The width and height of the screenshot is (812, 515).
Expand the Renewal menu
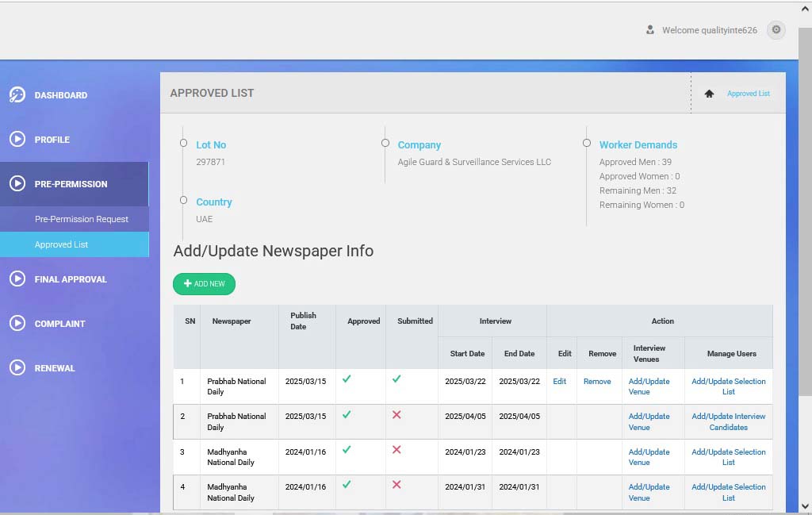point(55,368)
